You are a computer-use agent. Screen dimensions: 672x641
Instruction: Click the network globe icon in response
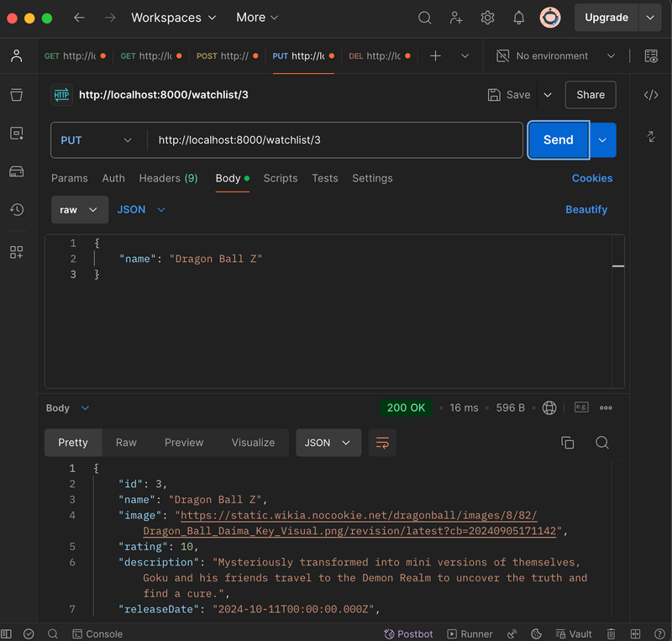click(x=549, y=407)
